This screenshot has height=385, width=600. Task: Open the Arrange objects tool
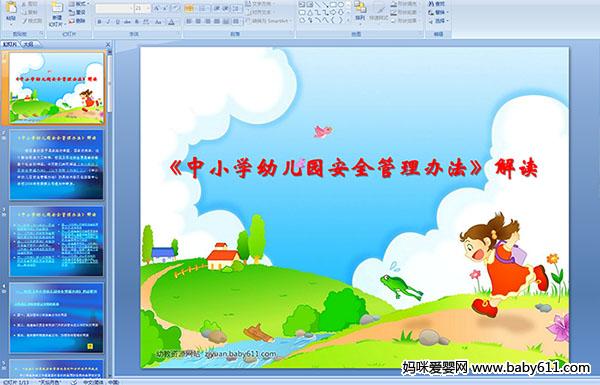pyautogui.click(x=360, y=11)
